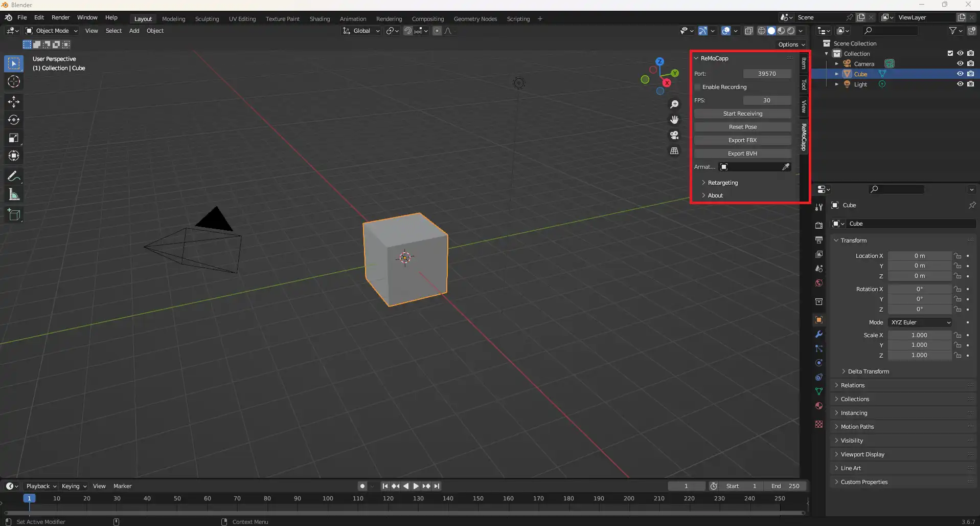
Task: Open the Item sidebar tab
Action: [804, 63]
